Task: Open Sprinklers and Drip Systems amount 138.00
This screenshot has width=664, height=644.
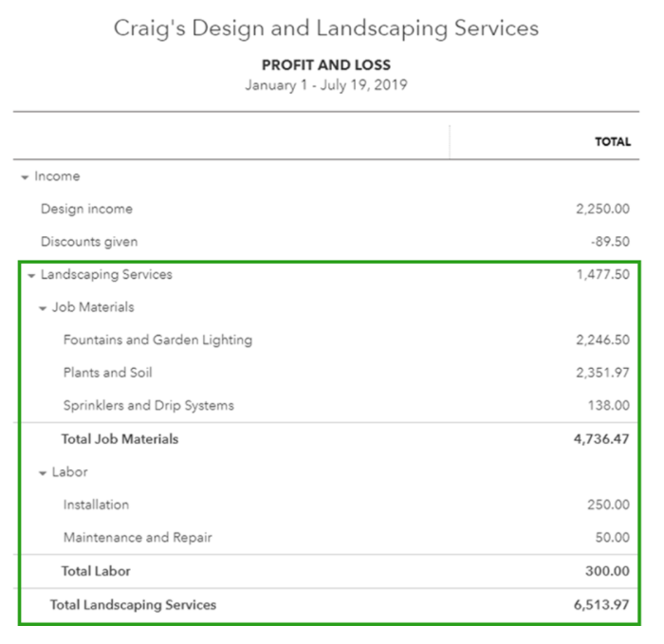Action: 609,405
